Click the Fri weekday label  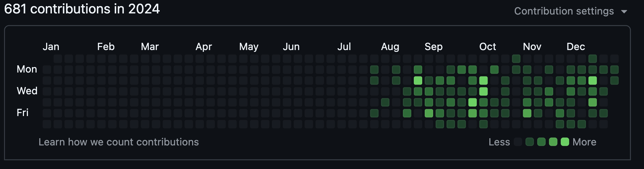point(23,113)
